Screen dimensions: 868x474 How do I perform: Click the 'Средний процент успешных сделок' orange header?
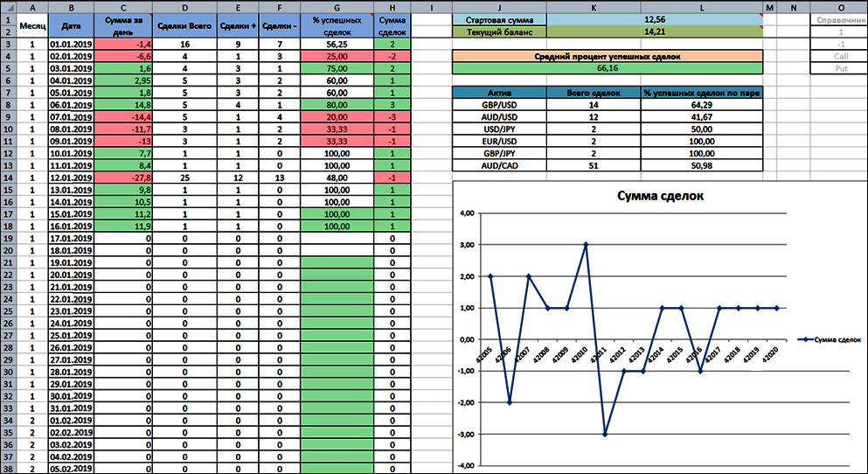tap(607, 56)
